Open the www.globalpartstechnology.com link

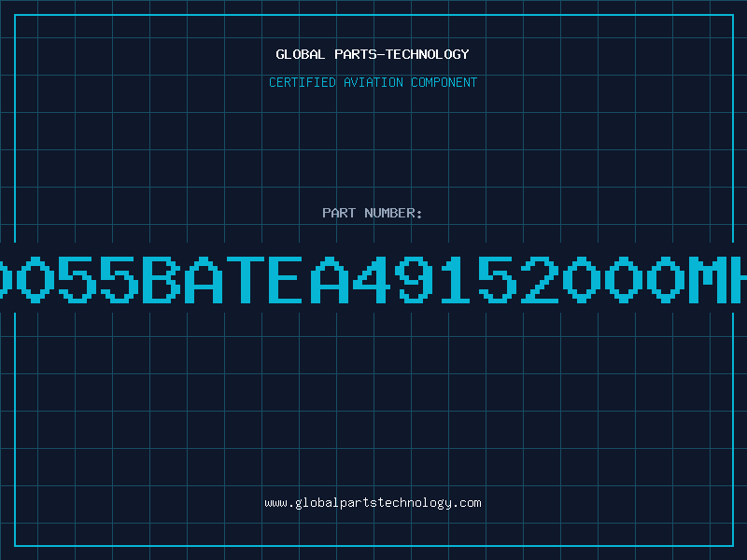point(373,503)
